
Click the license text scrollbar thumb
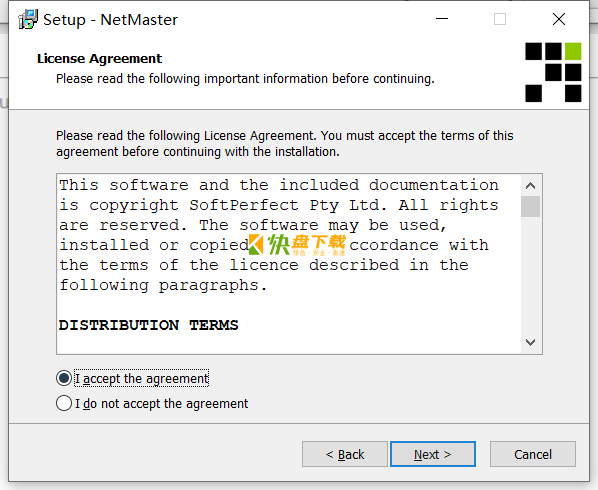click(530, 206)
